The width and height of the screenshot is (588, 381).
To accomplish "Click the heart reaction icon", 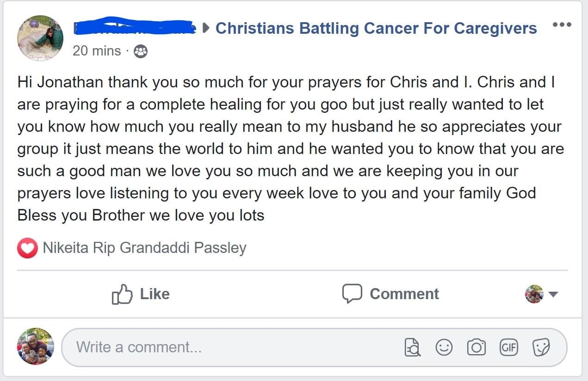I will [x=27, y=248].
